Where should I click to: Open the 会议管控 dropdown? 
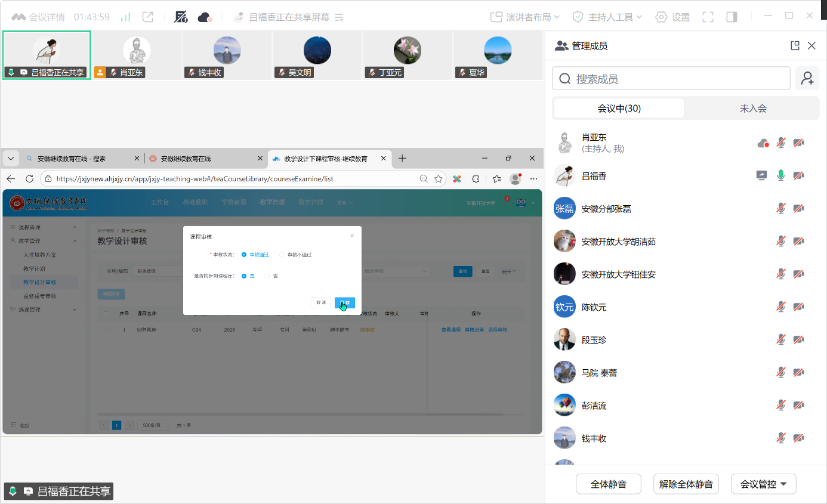click(x=763, y=484)
